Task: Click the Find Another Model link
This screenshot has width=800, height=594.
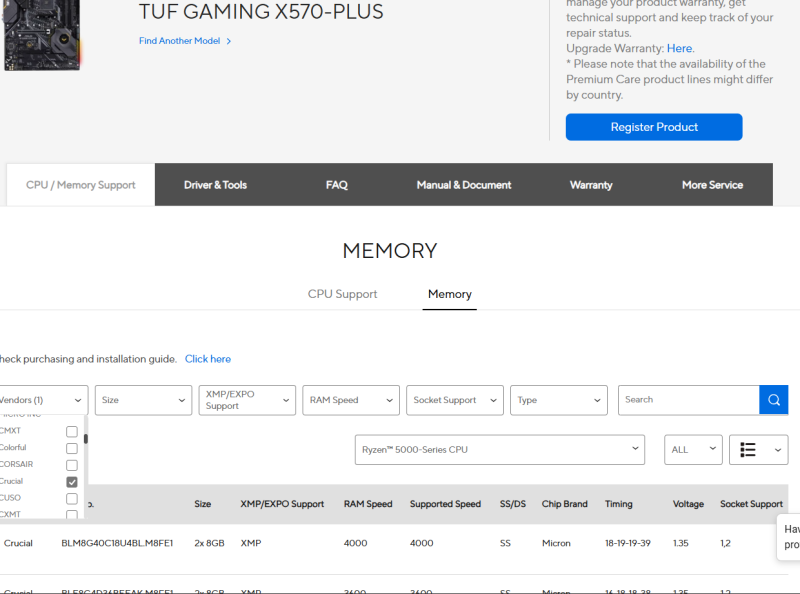Action: (180, 41)
